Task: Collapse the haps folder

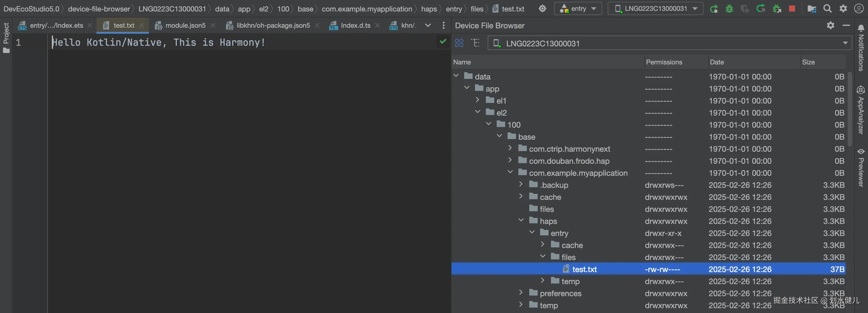Action: tap(521, 220)
